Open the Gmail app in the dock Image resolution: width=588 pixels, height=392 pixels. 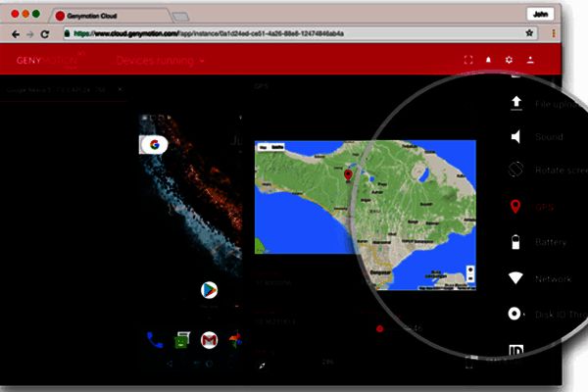(208, 340)
